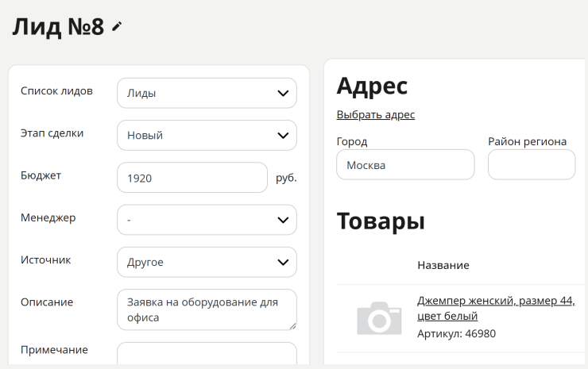Click the chevron arrow in the Другое select
The height and width of the screenshot is (369, 588).
pos(283,263)
